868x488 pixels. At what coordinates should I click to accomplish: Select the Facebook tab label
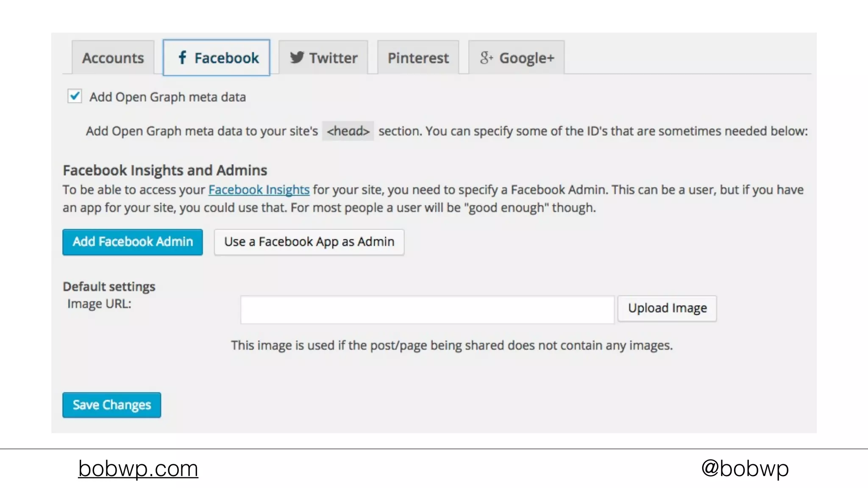[226, 58]
